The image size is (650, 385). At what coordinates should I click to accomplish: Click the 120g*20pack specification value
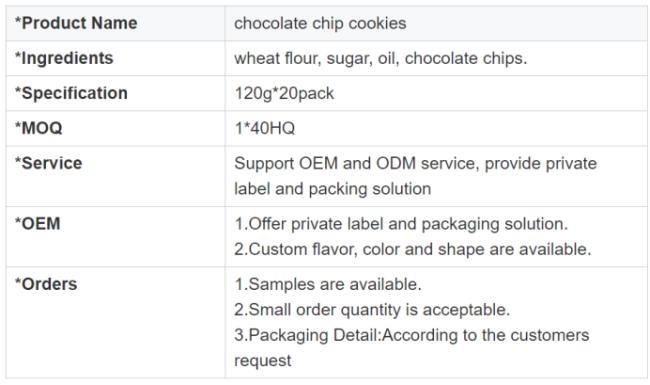pyautogui.click(x=284, y=94)
